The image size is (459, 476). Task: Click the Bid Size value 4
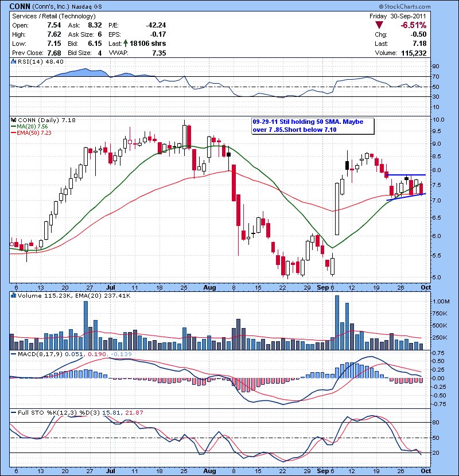[100, 53]
